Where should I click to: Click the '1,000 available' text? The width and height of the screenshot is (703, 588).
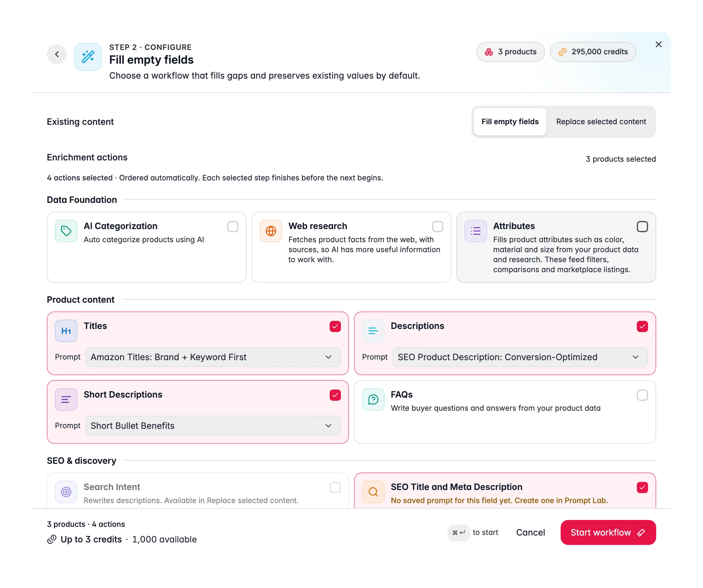pos(165,540)
